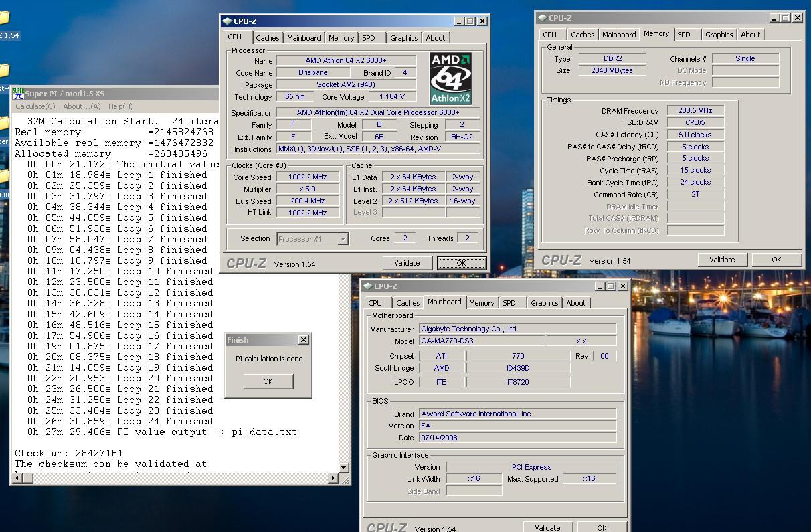Click the memory Size value 2048 MBytes
Screen dimensions: 811x532
coord(612,70)
